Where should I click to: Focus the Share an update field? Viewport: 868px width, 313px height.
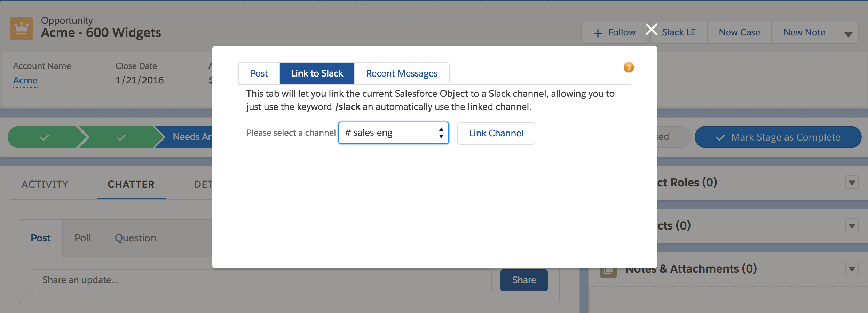click(261, 280)
